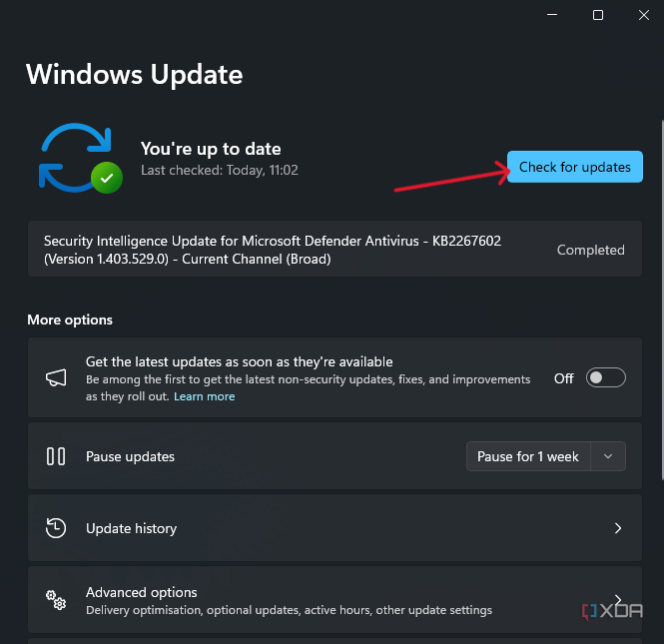Click the Advanced options gears icon
This screenshot has height=644, width=664.
[56, 600]
